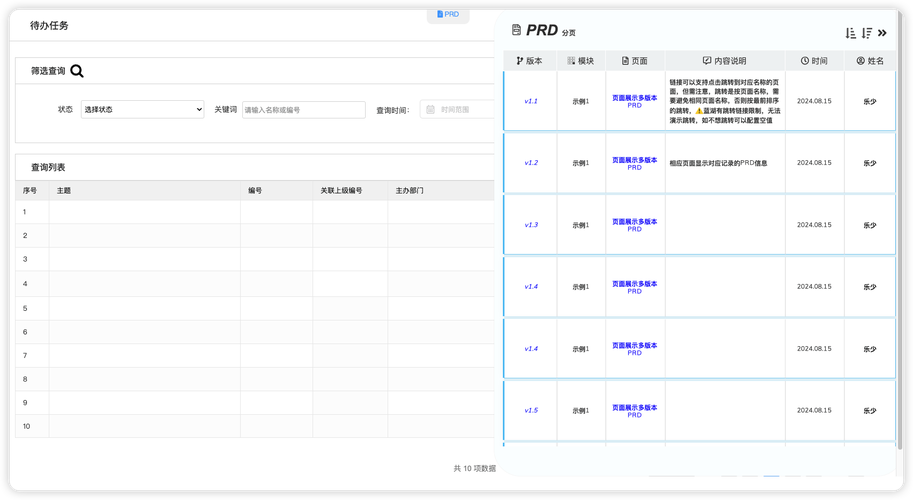Click the page icon in the 页面 header

[625, 61]
